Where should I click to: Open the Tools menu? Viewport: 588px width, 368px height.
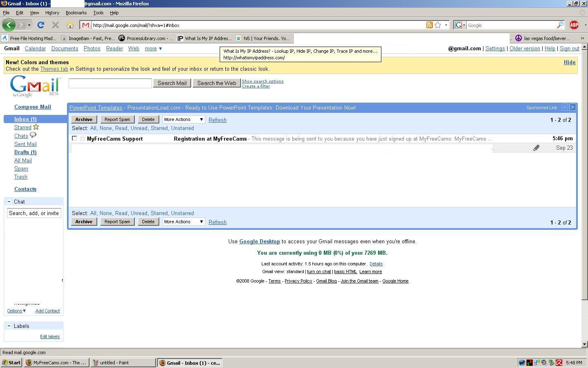point(98,13)
